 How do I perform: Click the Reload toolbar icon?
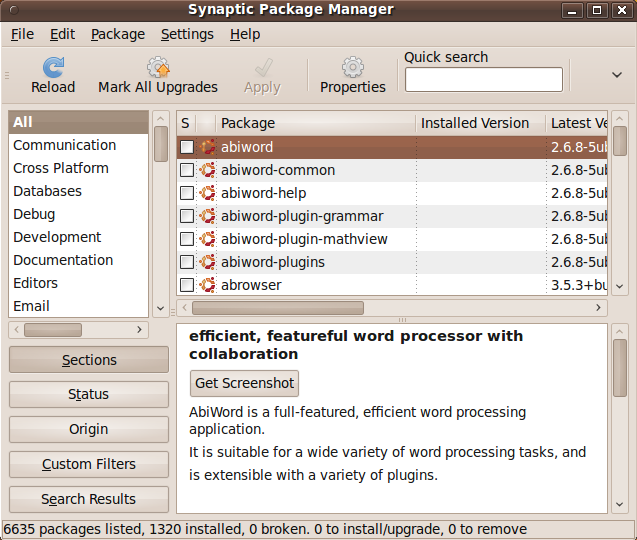pos(53,67)
